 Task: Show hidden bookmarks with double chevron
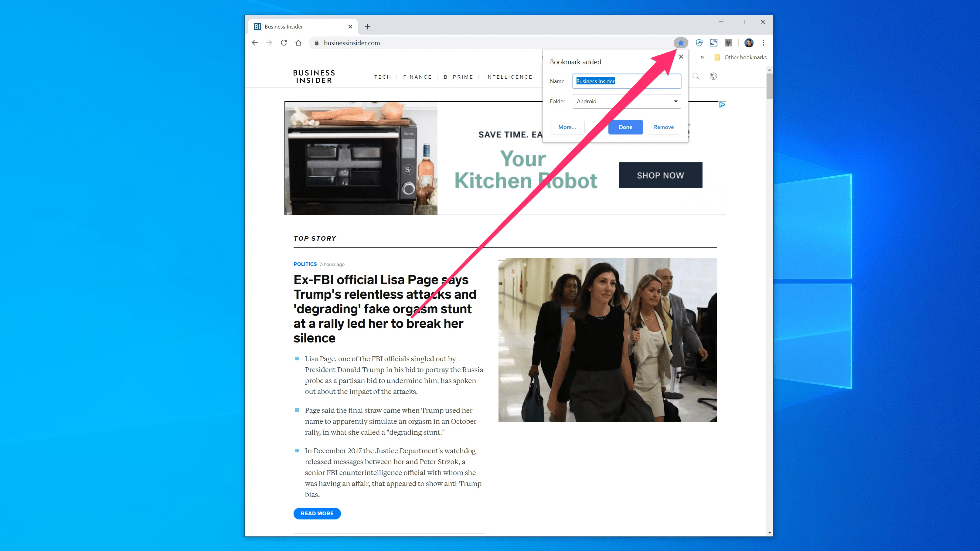[702, 57]
